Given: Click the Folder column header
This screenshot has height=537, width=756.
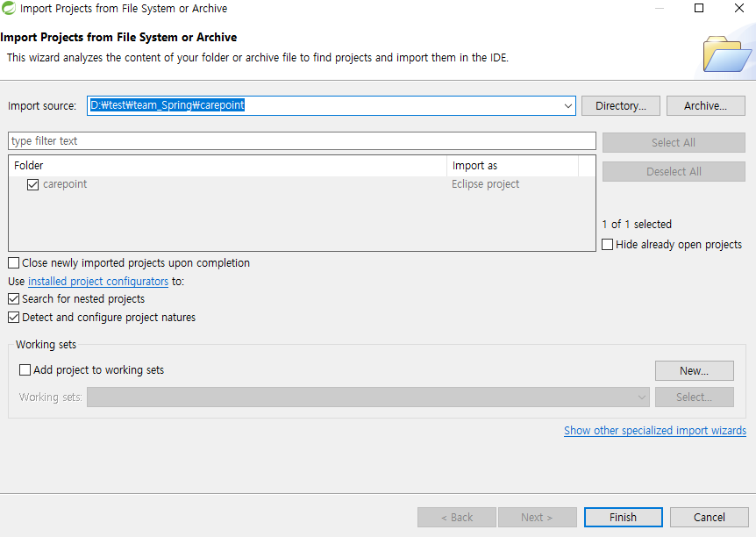Looking at the screenshot, I should point(227,166).
